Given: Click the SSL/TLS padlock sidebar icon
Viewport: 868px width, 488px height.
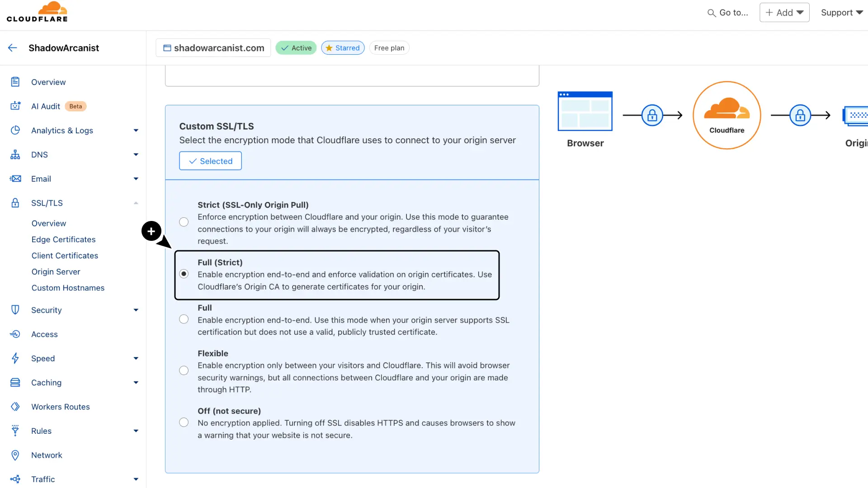Looking at the screenshot, I should [x=15, y=203].
